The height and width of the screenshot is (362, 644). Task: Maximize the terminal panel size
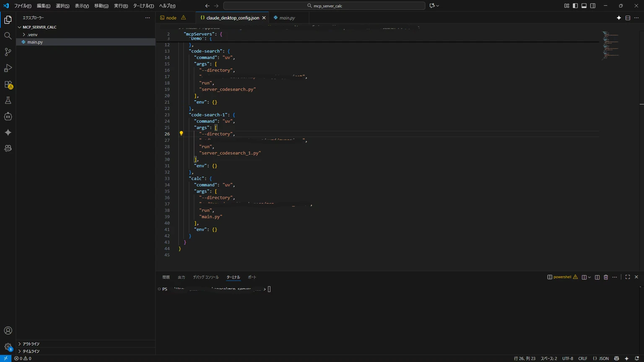628,277
